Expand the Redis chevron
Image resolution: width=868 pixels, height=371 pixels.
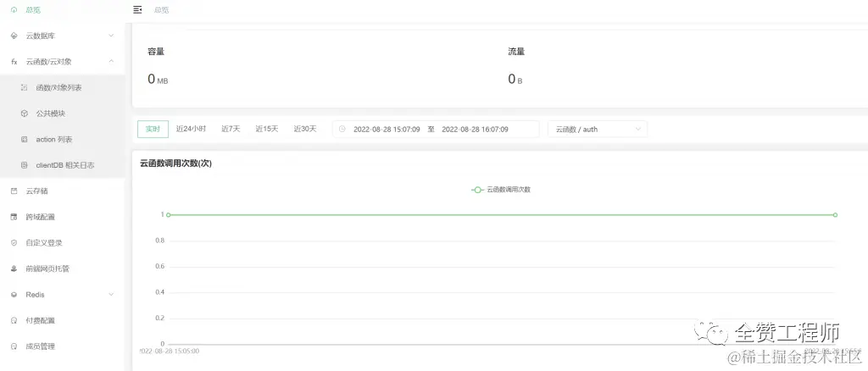coord(111,295)
